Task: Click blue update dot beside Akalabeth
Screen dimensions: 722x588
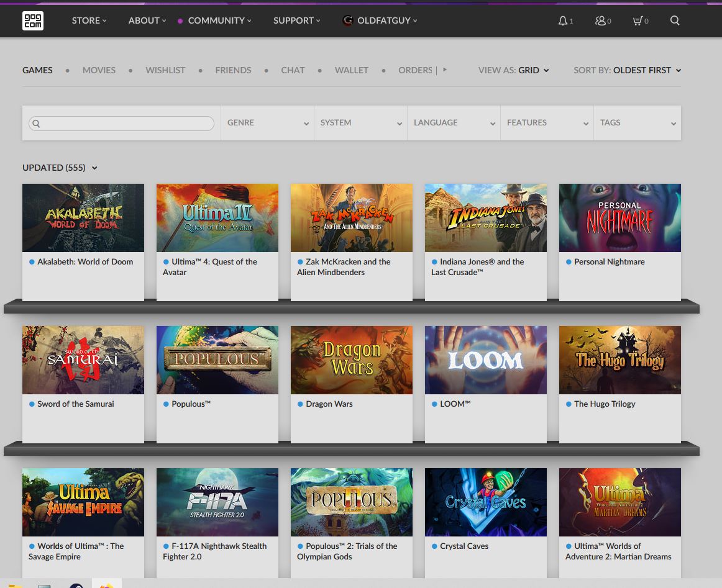Action: tap(32, 262)
